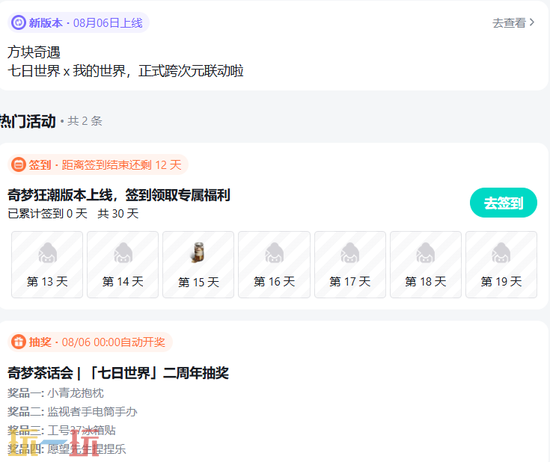Select the day 17 reward tile

pos(350,265)
